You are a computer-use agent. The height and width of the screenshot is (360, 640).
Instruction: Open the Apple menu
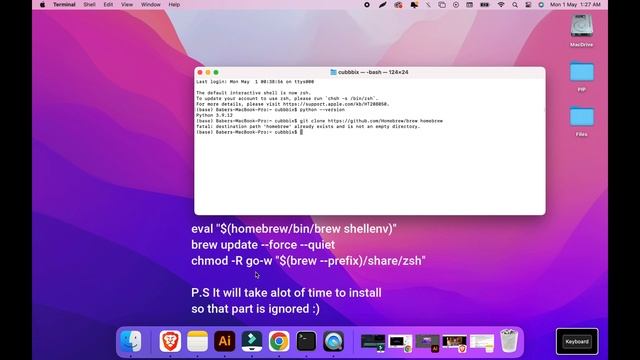click(42, 5)
